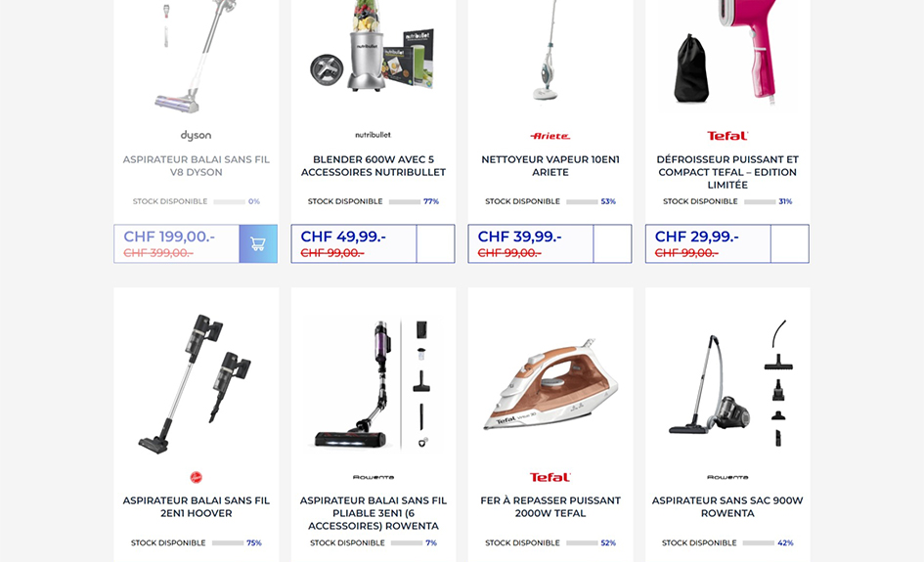Click Tefal logo under the iron
Screen dimensions: 924x562
pyautogui.click(x=550, y=477)
